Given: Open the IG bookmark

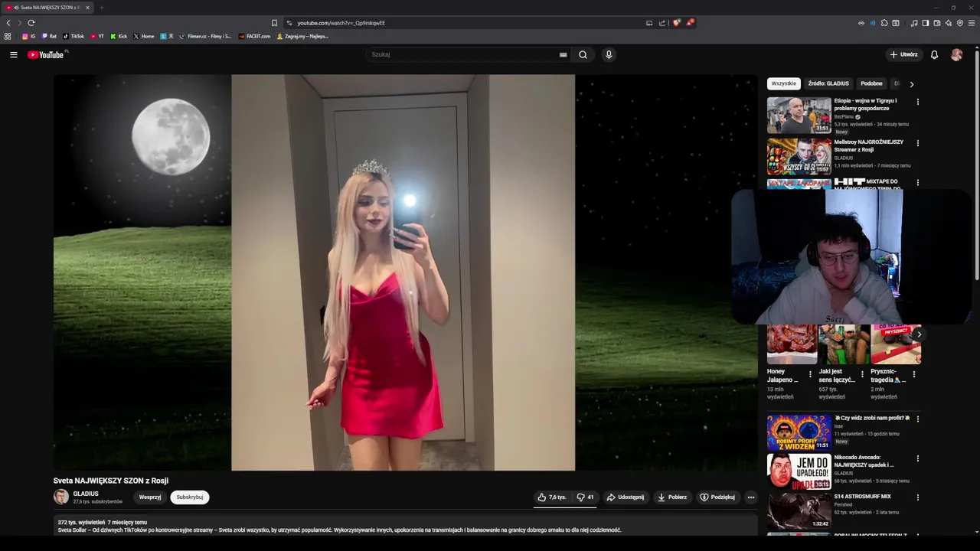Looking at the screenshot, I should [x=28, y=36].
